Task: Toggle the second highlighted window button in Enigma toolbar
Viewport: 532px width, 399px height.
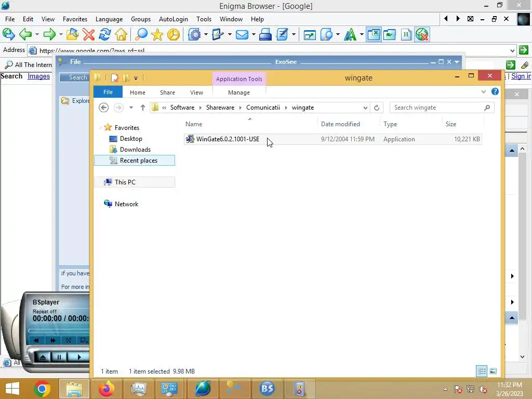Action: point(390,34)
